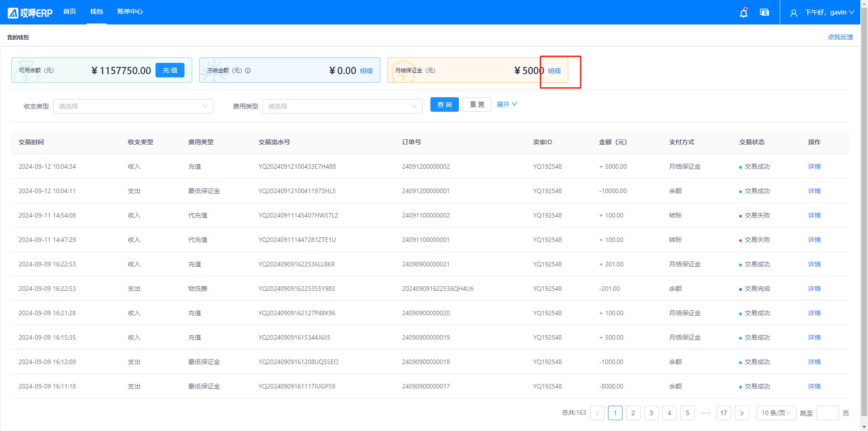
Task: Click the 查询 button
Action: pyautogui.click(x=444, y=104)
